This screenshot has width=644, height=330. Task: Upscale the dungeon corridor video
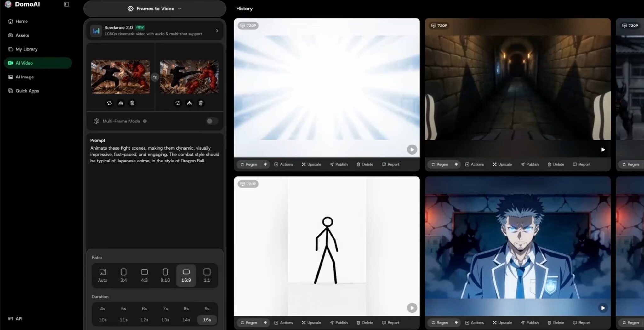(x=502, y=164)
